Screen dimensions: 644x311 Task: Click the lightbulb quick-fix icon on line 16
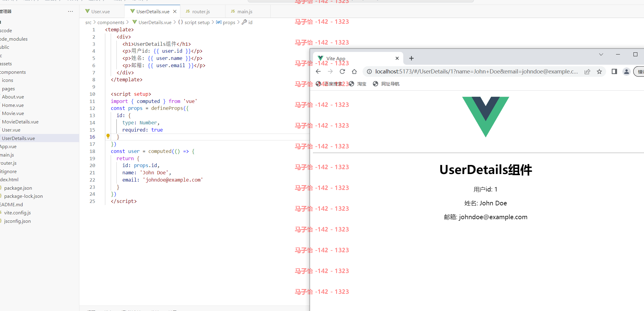(108, 136)
